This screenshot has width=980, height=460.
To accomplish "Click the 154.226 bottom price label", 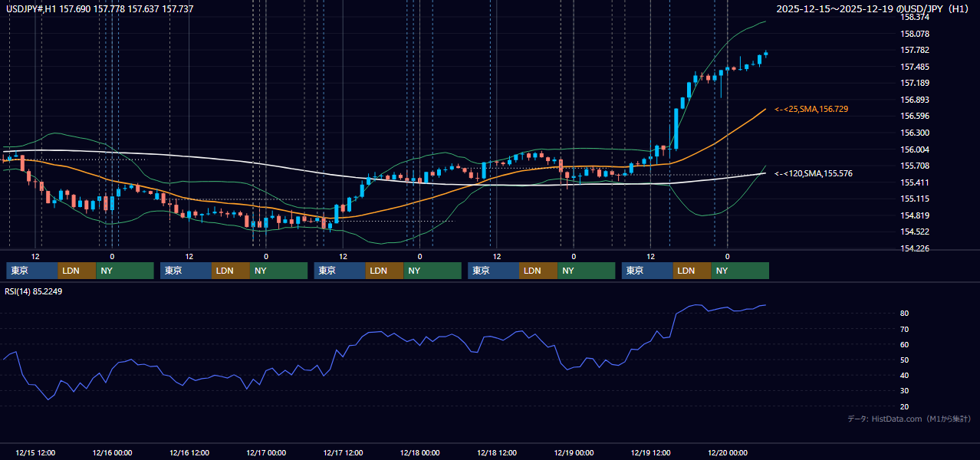I will click(915, 248).
